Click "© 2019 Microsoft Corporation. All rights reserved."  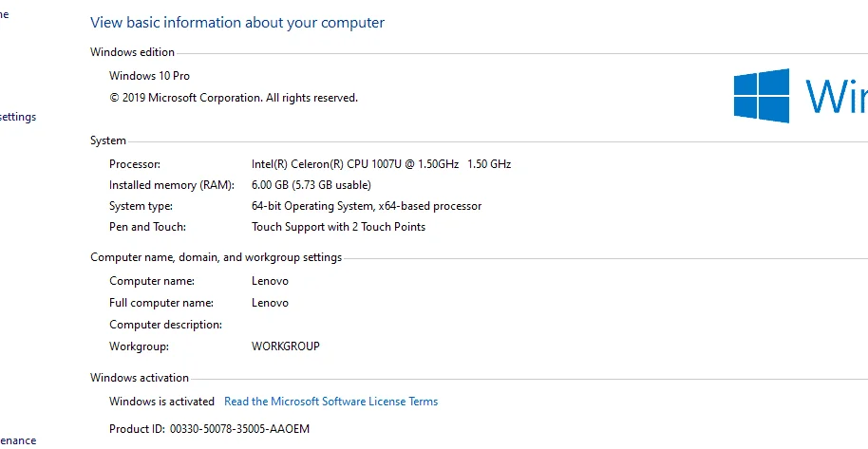tap(234, 98)
